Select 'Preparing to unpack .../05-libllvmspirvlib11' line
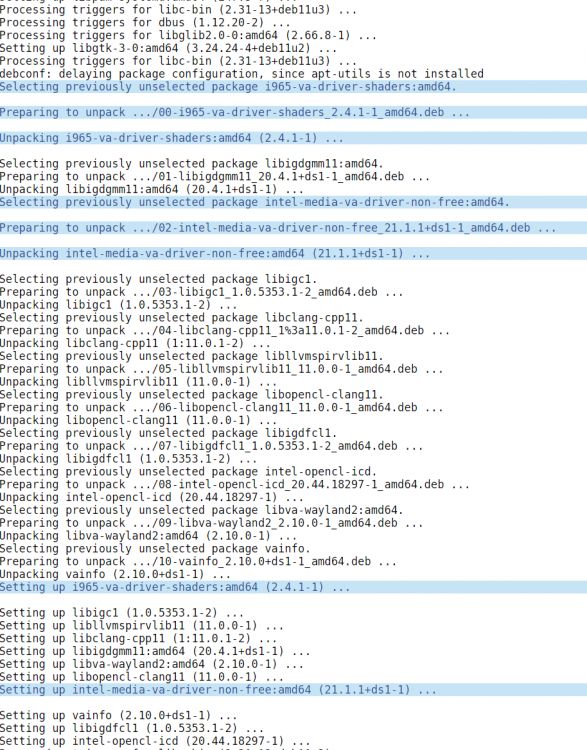 pyautogui.click(x=222, y=369)
